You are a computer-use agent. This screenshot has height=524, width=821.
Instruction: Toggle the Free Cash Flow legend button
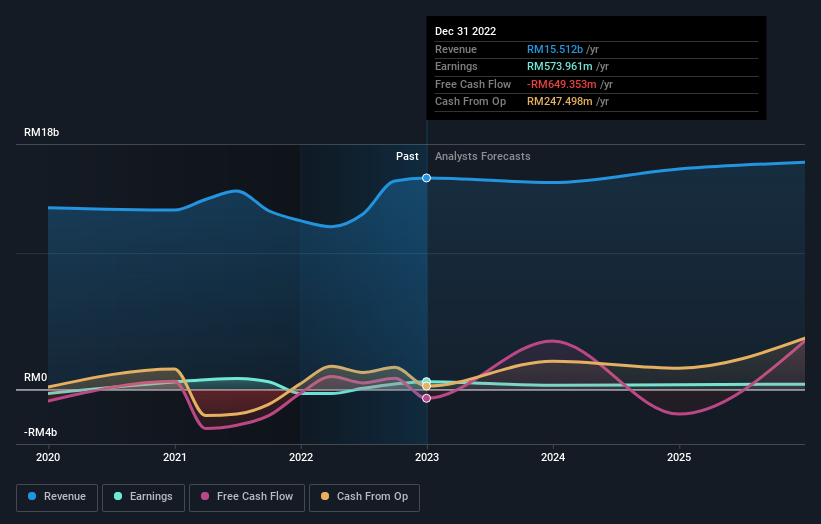(x=247, y=497)
